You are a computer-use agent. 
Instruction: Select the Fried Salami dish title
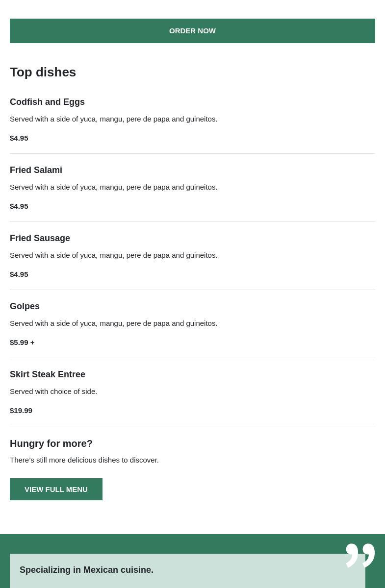pyautogui.click(x=36, y=170)
